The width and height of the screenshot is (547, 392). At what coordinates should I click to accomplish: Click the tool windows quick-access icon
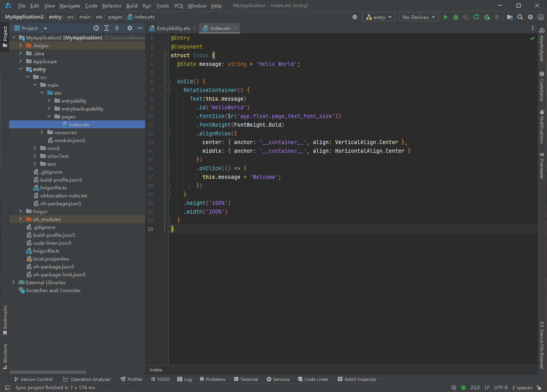coord(7,388)
